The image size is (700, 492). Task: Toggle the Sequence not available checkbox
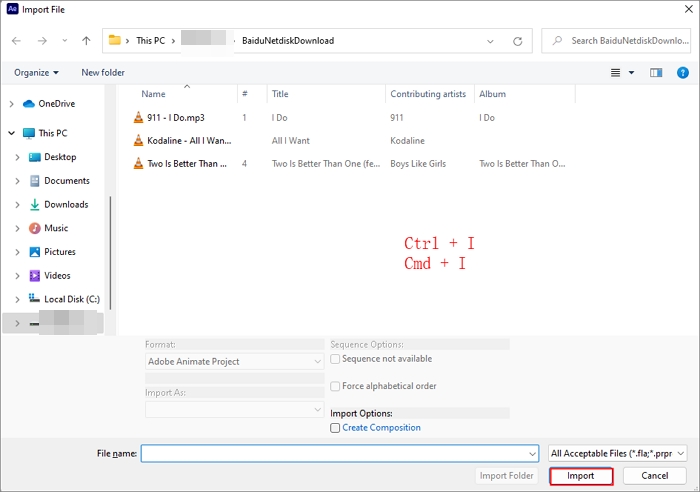pos(335,358)
